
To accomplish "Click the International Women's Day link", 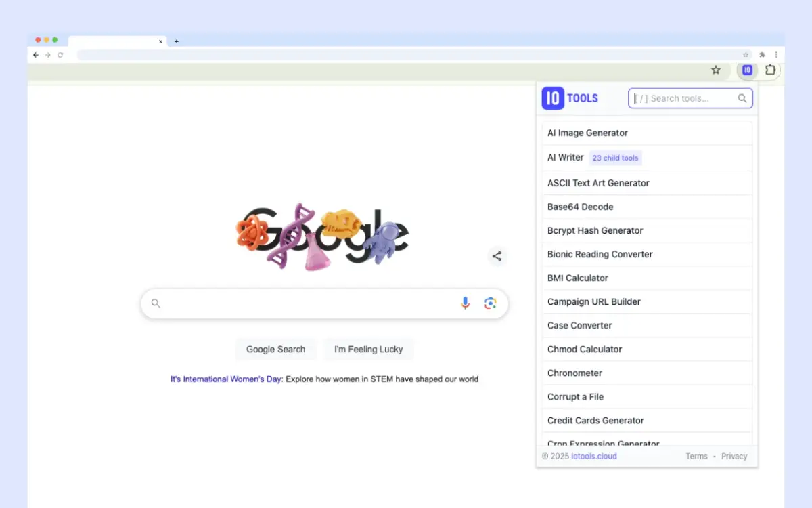I will [x=226, y=379].
